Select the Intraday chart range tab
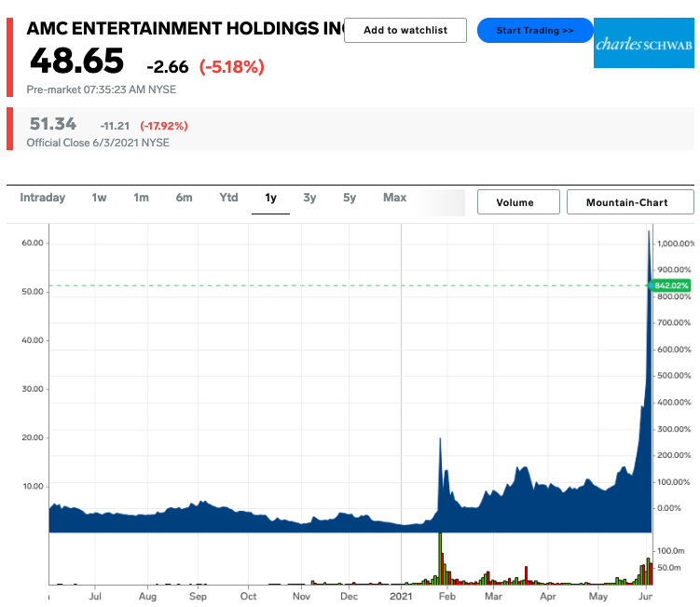 (x=43, y=198)
